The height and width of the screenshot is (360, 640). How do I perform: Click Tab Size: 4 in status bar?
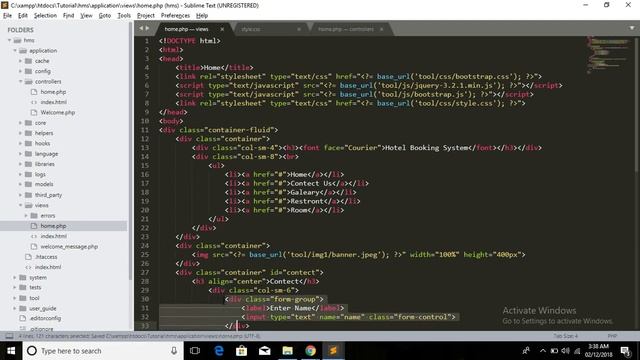565,336
